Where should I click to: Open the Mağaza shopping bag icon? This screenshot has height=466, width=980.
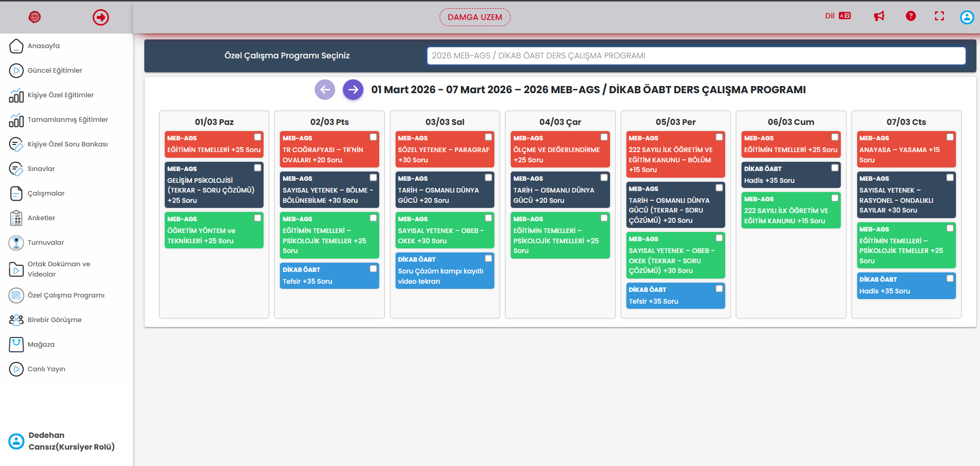tap(16, 345)
